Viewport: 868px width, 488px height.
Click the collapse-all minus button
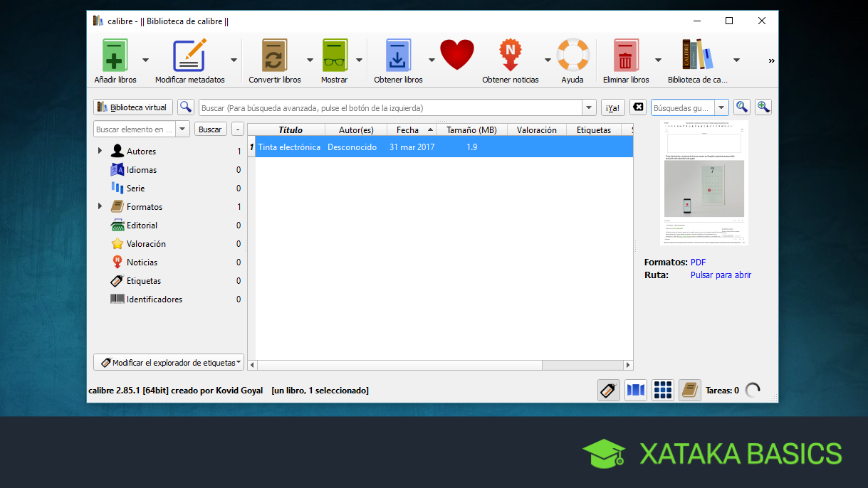point(238,129)
